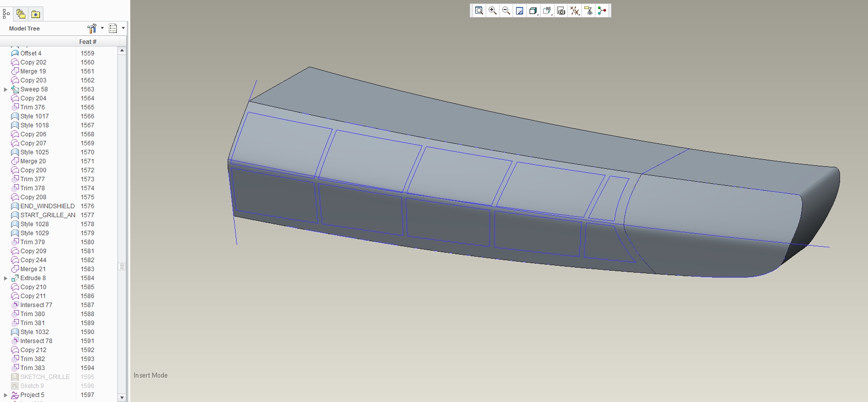The height and width of the screenshot is (402, 868).
Task: Open the display style cube icon
Action: (x=533, y=10)
